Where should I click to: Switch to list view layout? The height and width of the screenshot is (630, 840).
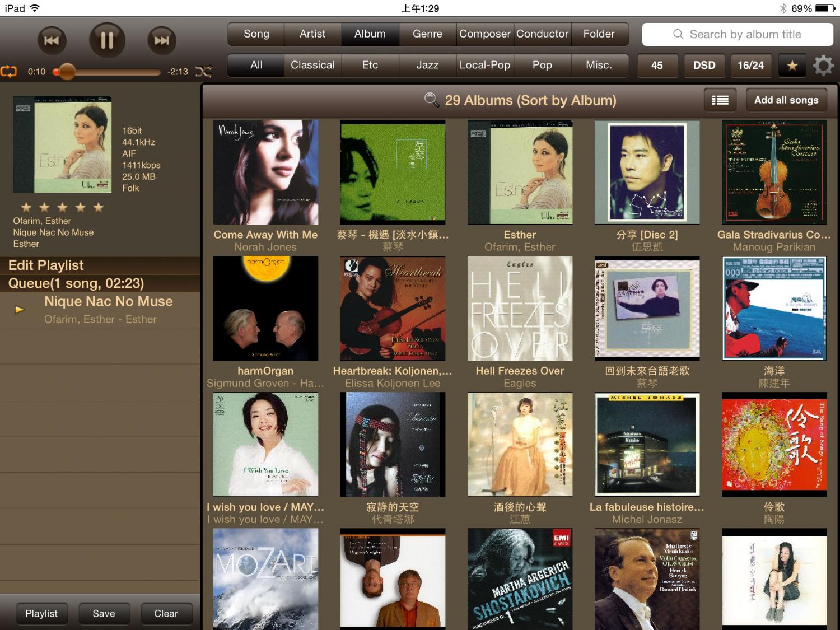pos(720,100)
